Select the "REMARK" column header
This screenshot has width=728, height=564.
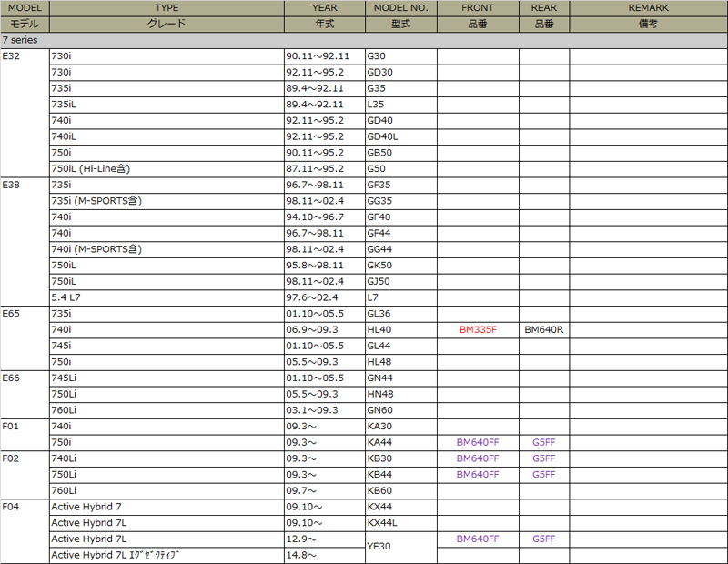[x=649, y=8]
